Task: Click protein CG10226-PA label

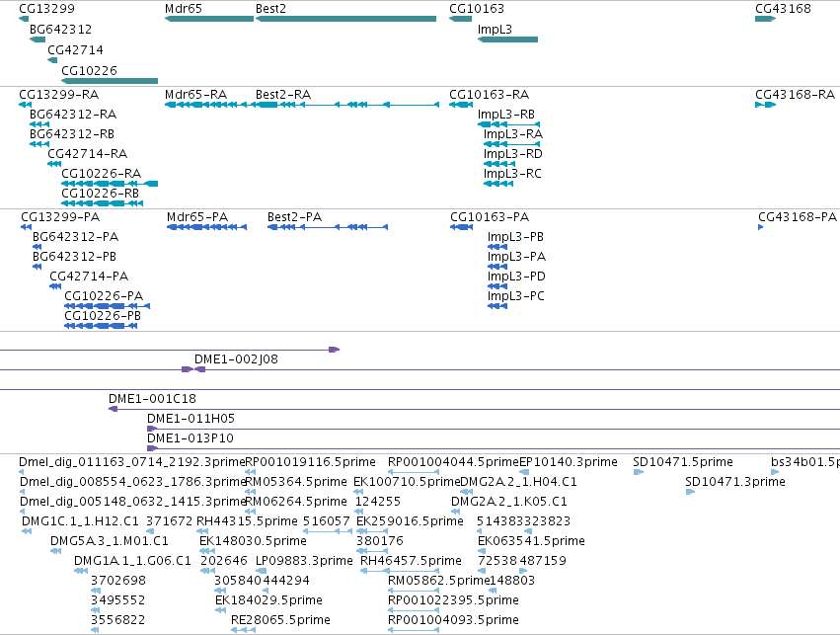Action: click(x=104, y=296)
